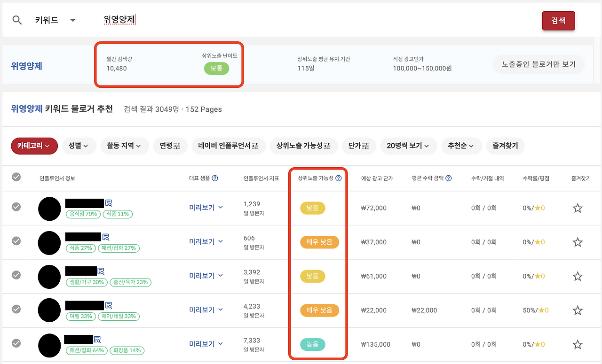Open the 성별 filter menu
602x364 pixels.
pos(79,146)
